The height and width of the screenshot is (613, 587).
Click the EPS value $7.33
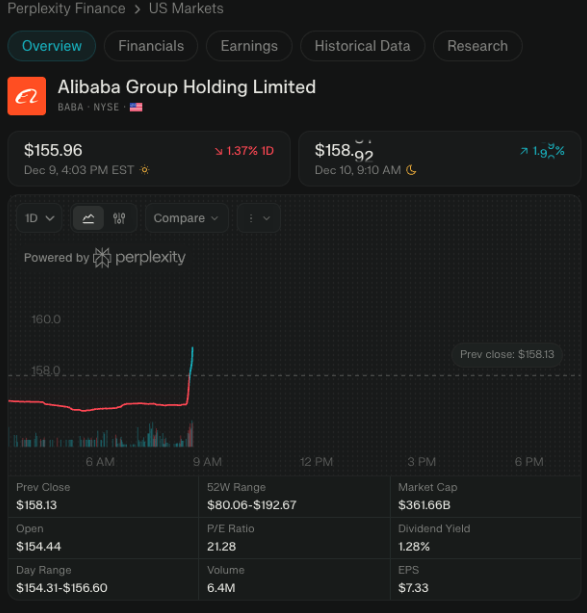(x=413, y=588)
